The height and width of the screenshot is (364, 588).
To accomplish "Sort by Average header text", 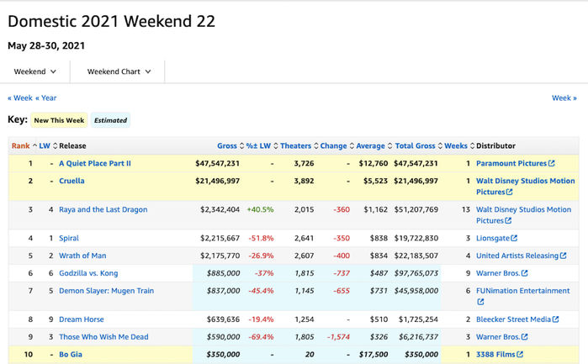I will 370,145.
